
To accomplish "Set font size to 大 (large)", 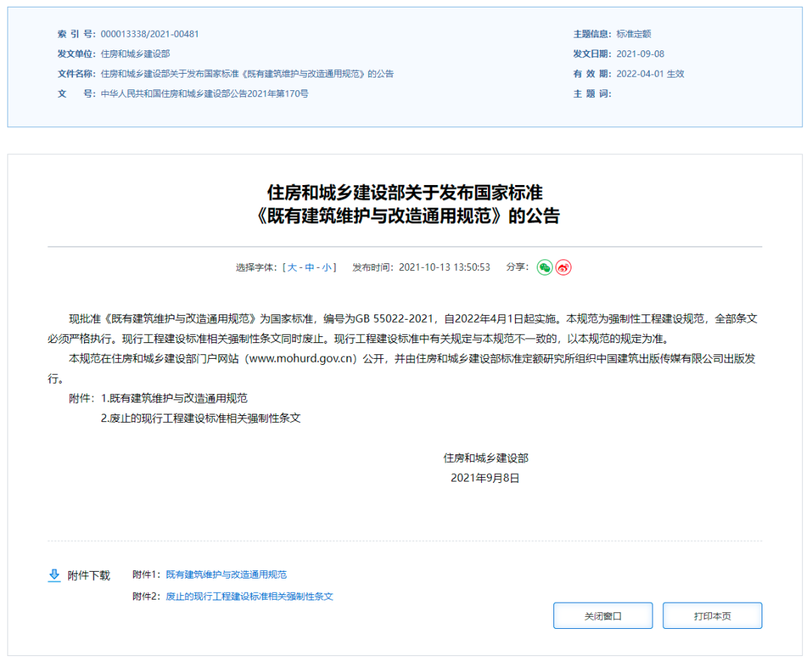I will click(292, 267).
